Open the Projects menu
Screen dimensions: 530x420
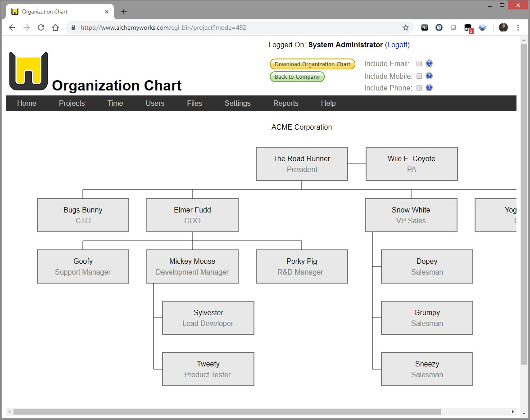pos(72,104)
